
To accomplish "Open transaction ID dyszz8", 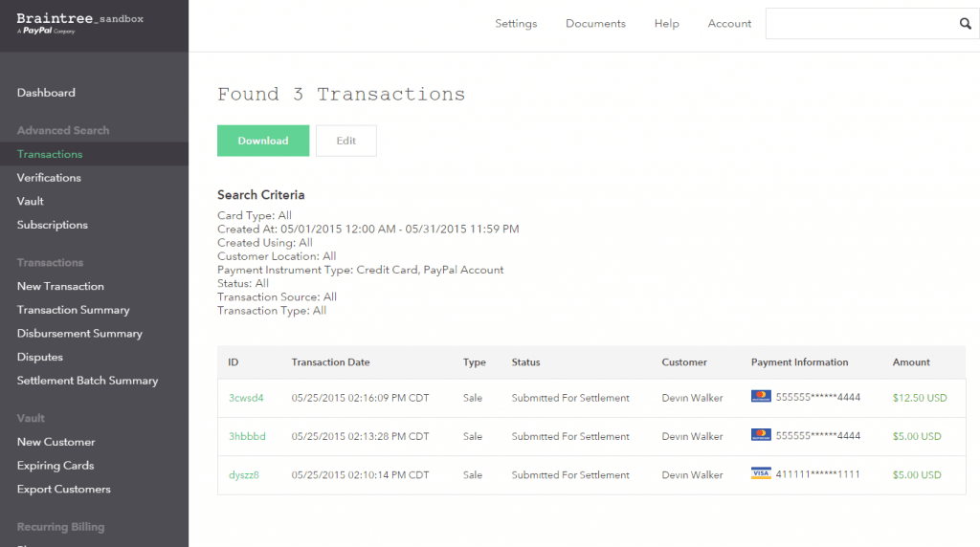I will click(x=244, y=475).
